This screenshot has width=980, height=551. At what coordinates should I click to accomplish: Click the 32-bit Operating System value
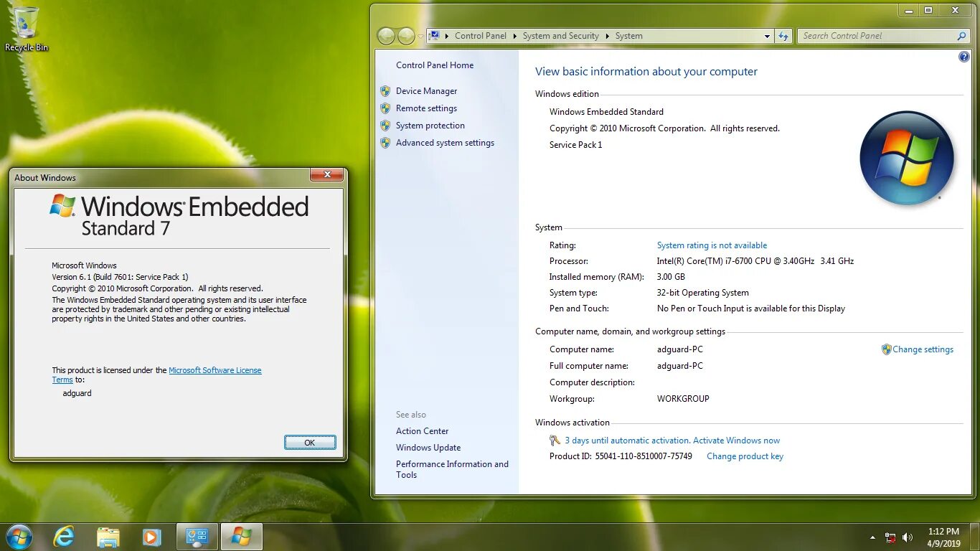point(702,293)
